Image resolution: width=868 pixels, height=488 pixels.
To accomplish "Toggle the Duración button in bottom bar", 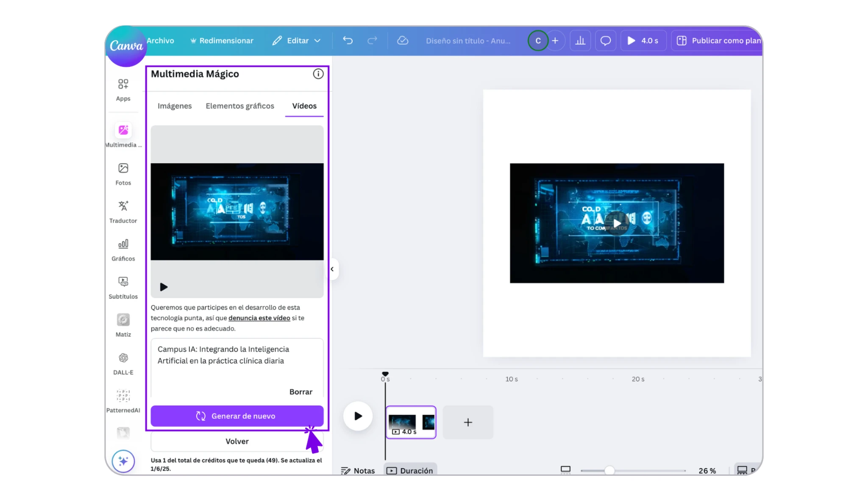I will pos(410,470).
